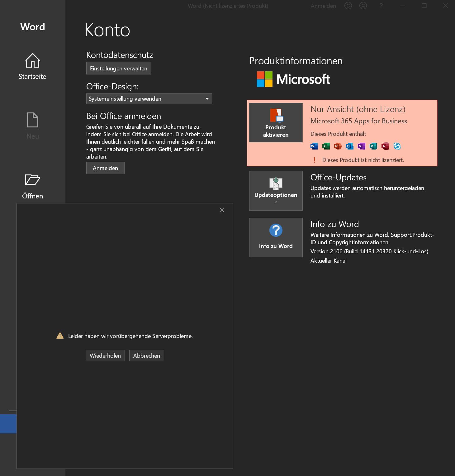The width and height of the screenshot is (455, 476).
Task: Open the Startseite home icon
Action: [x=32, y=60]
